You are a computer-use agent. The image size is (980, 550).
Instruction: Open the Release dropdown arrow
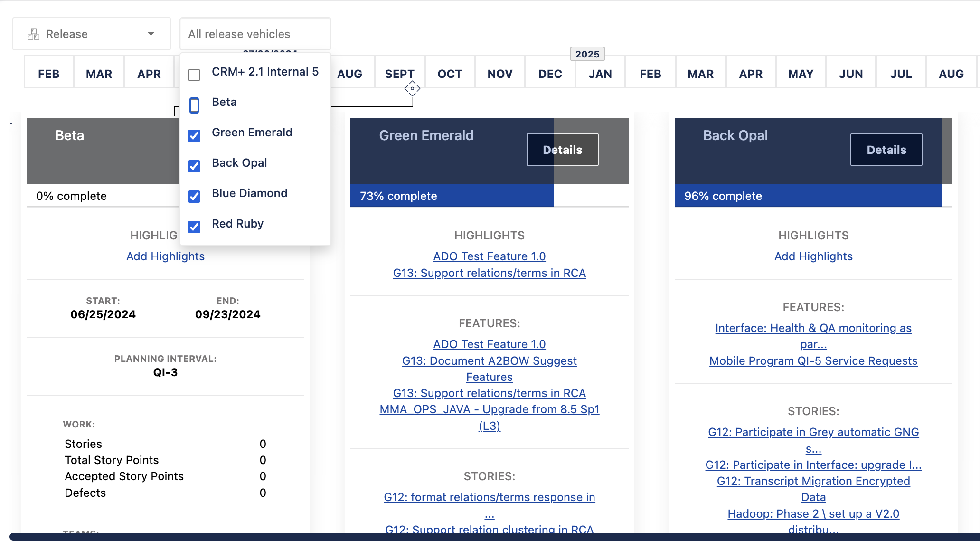(151, 34)
